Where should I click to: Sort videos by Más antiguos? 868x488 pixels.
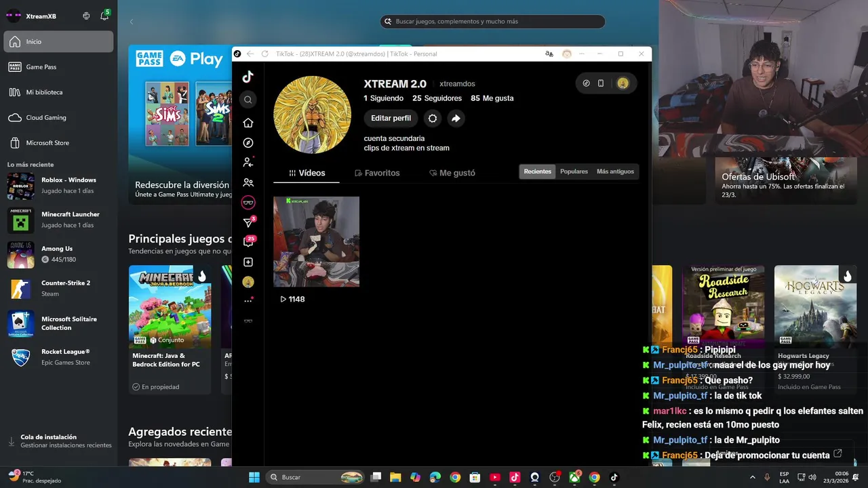click(x=615, y=171)
